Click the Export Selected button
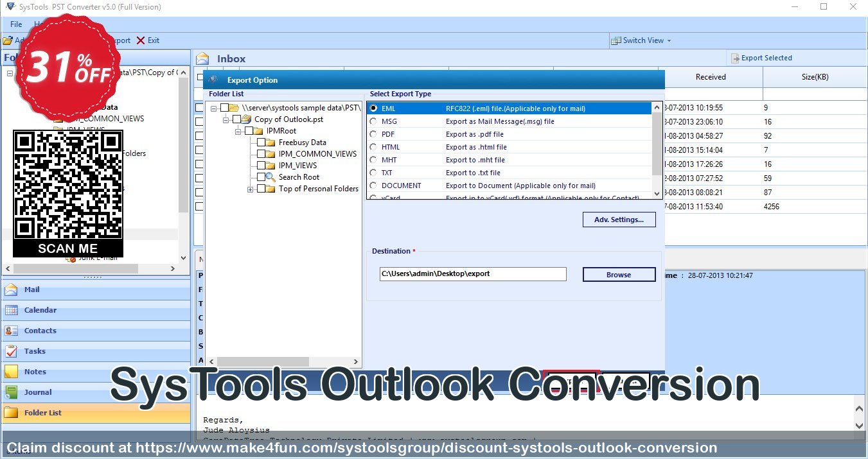The width and height of the screenshot is (868, 459). tap(761, 58)
